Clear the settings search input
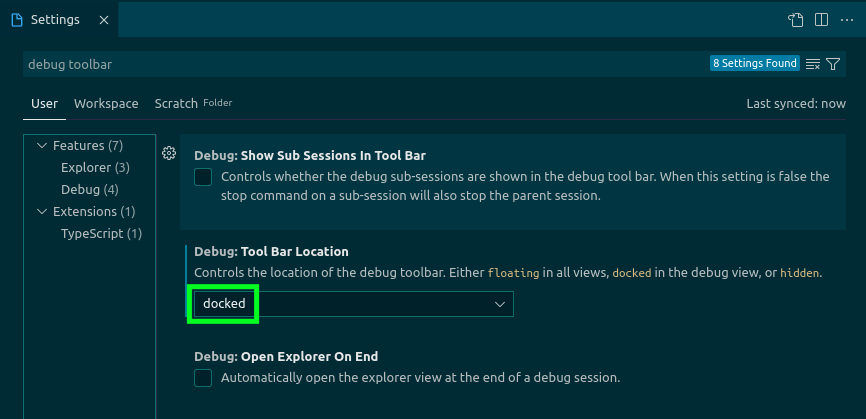The height and width of the screenshot is (419, 866). [x=813, y=64]
